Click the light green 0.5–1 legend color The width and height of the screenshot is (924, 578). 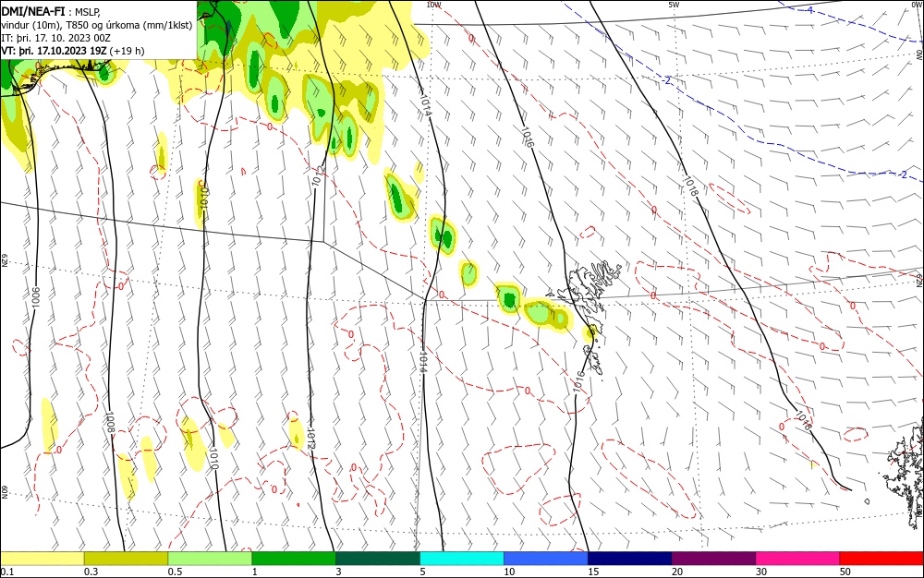[210, 559]
